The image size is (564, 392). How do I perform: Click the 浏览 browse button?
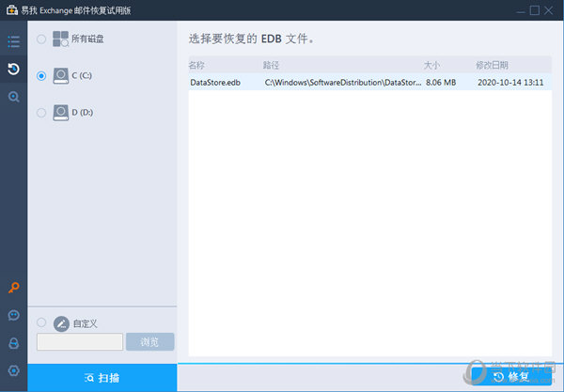click(150, 341)
